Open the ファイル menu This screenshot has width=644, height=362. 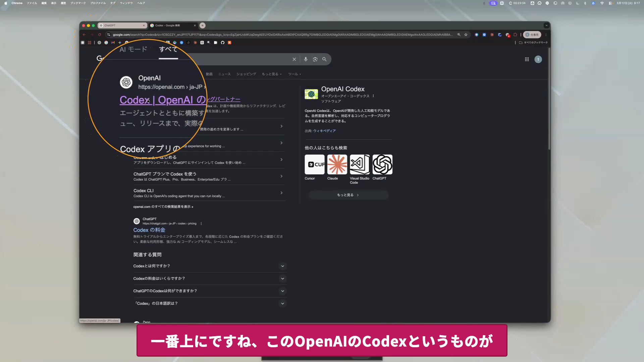coord(32,3)
